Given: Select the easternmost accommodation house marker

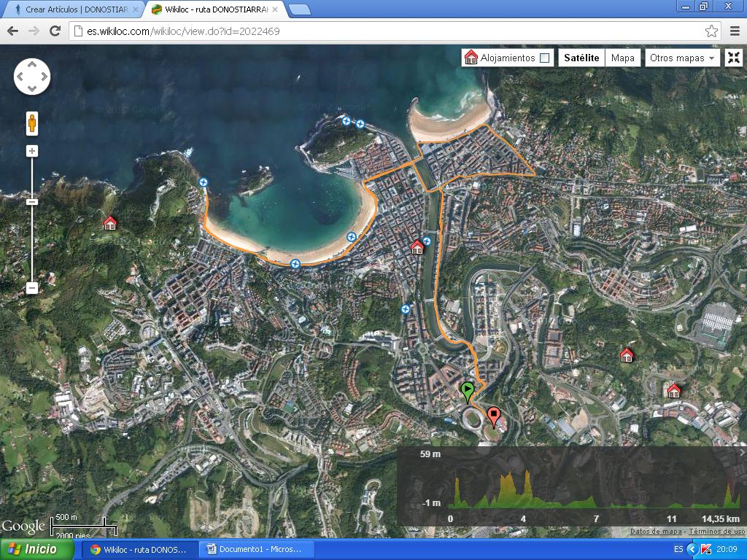Looking at the screenshot, I should 673,391.
